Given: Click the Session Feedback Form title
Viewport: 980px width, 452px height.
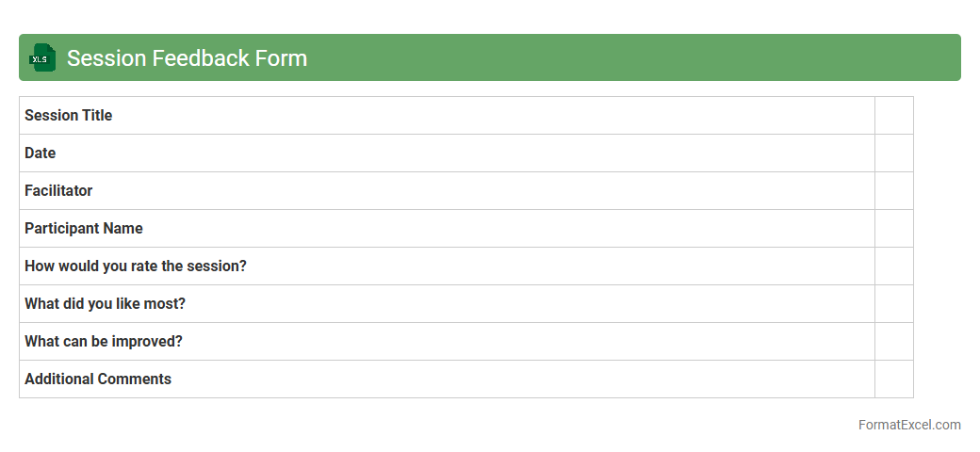Looking at the screenshot, I should point(187,58).
